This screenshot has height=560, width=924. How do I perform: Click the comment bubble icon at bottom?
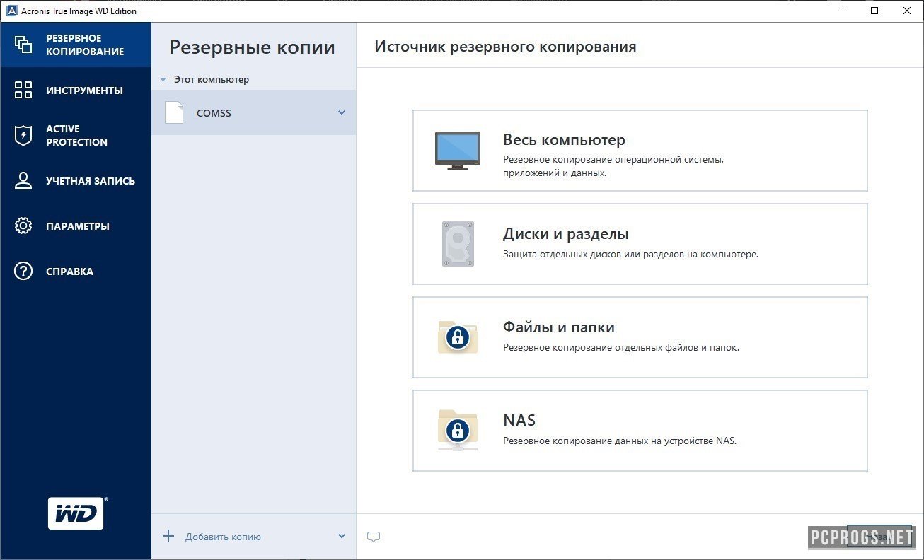click(x=374, y=537)
